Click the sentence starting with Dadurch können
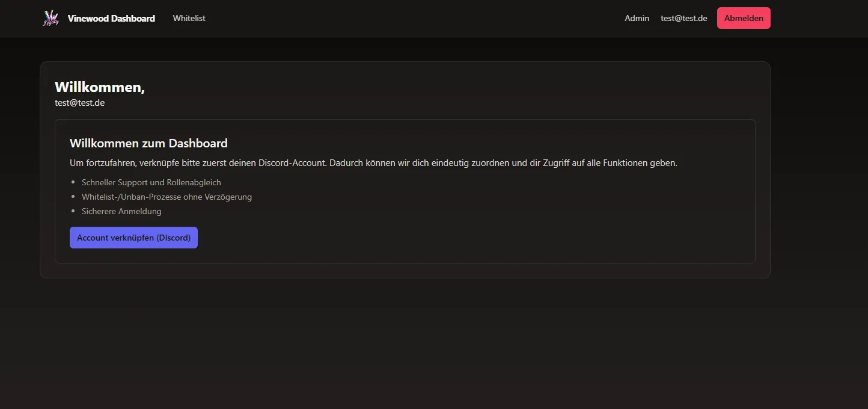This screenshot has height=409, width=868. click(x=503, y=163)
